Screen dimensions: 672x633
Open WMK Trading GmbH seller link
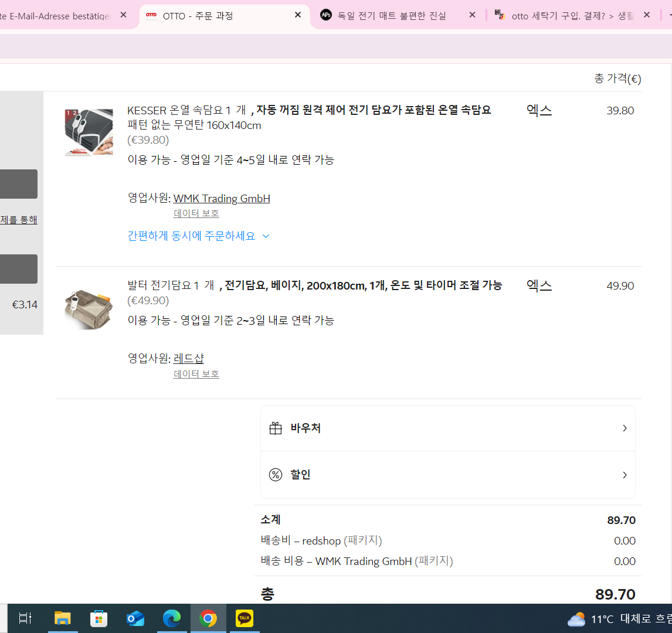pos(222,199)
